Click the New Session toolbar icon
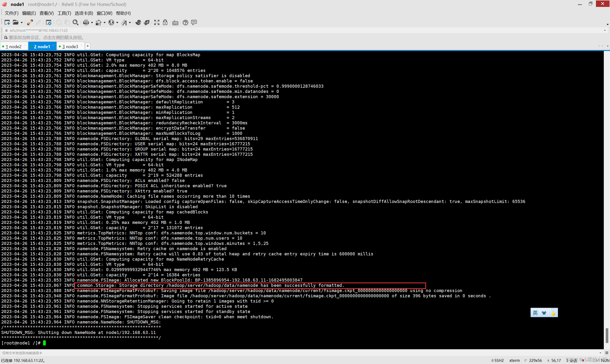The height and width of the screenshot is (364, 610). click(x=7, y=23)
